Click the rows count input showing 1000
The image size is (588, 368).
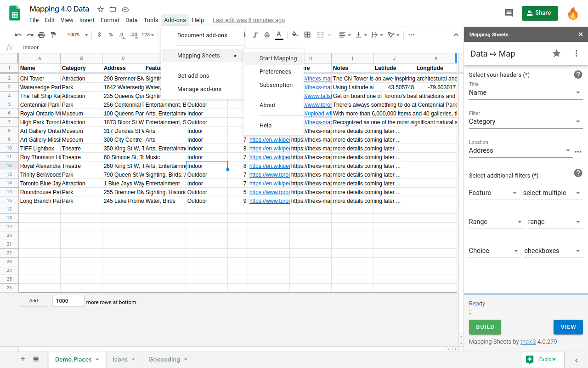68,301
